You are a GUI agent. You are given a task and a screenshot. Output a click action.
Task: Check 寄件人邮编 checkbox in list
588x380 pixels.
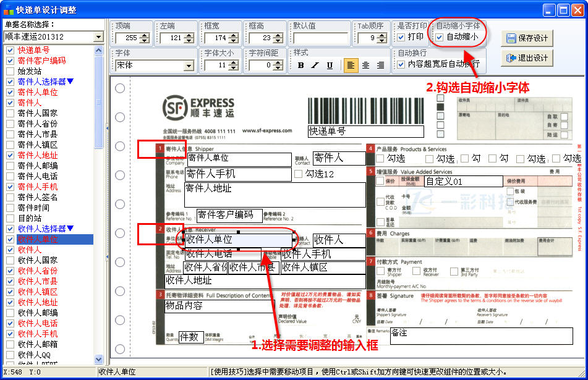click(11, 166)
